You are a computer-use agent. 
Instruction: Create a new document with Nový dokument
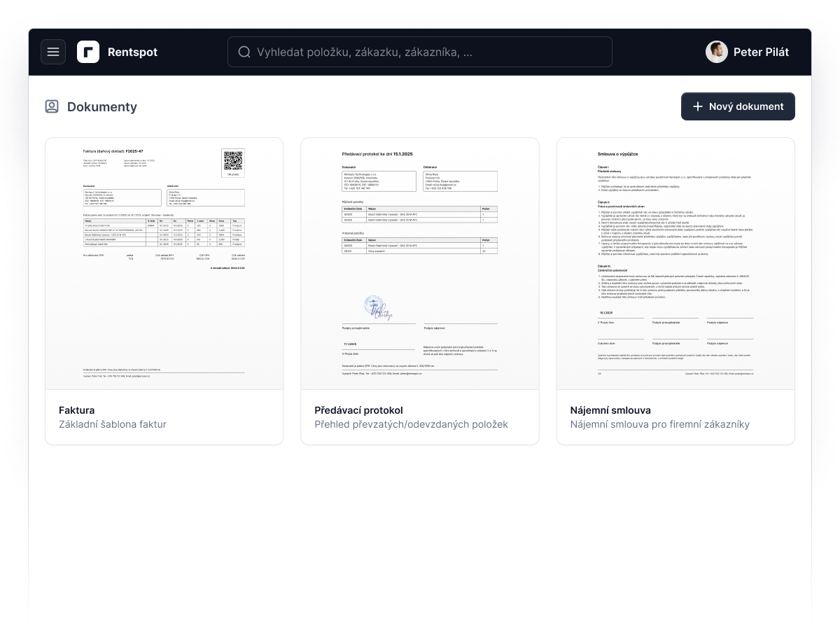738,106
